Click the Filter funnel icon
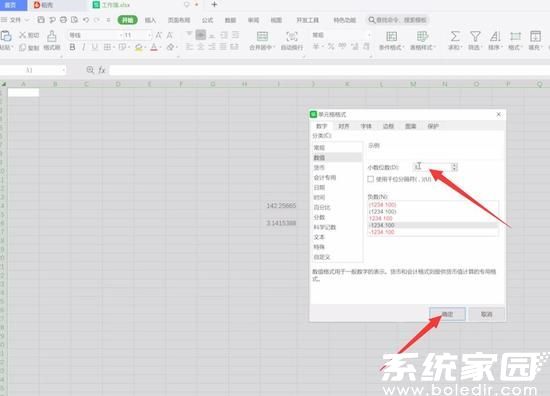550x396 pixels. pos(475,36)
